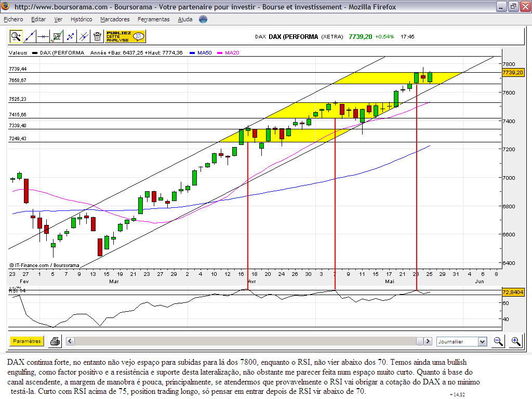Click the yellow 72,8404 RSI value tag
Image resolution: width=532 pixels, height=399 pixels.
[513, 292]
